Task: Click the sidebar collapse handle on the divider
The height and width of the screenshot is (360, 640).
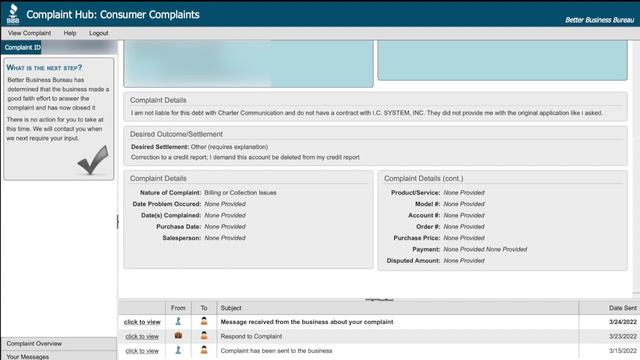Action: [118, 222]
